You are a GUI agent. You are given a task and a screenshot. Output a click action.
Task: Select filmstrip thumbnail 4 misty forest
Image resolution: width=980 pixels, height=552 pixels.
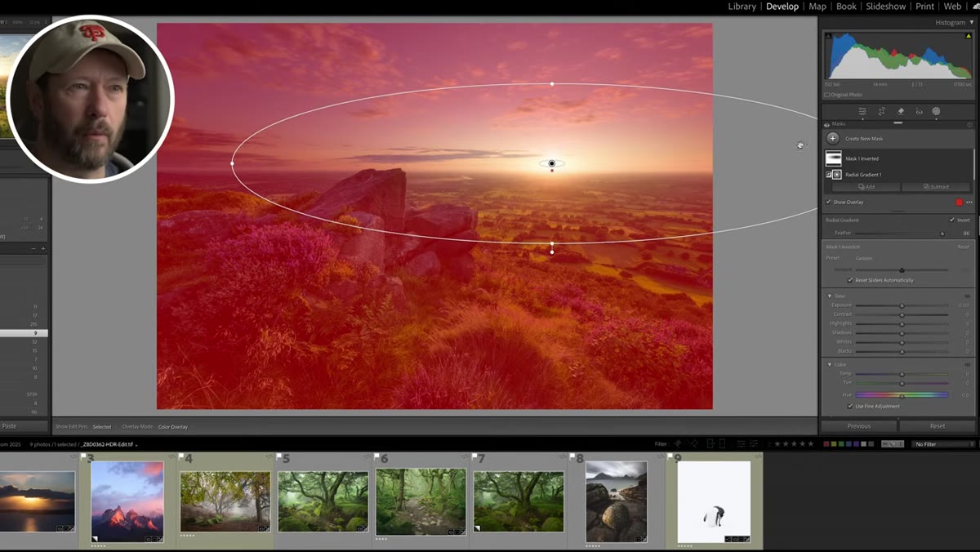coord(225,501)
